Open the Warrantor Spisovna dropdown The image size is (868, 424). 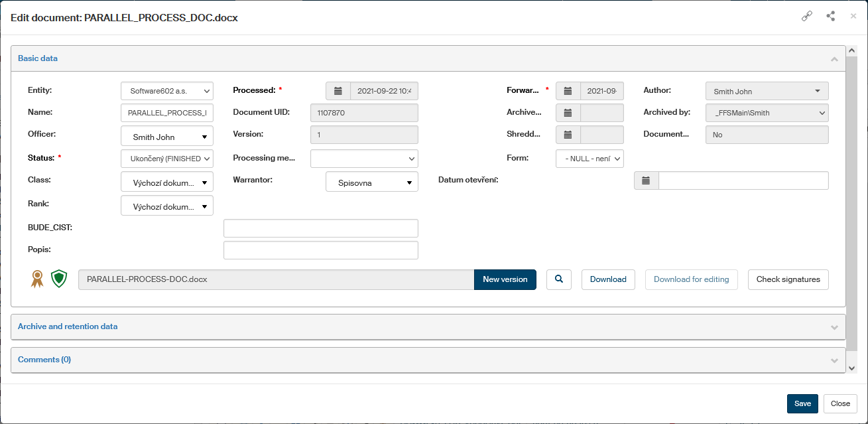pyautogui.click(x=372, y=182)
